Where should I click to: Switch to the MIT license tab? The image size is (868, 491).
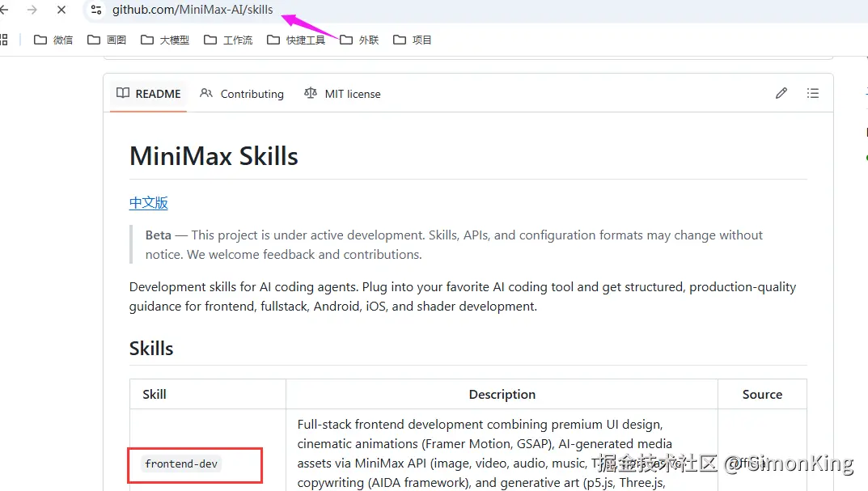click(342, 94)
